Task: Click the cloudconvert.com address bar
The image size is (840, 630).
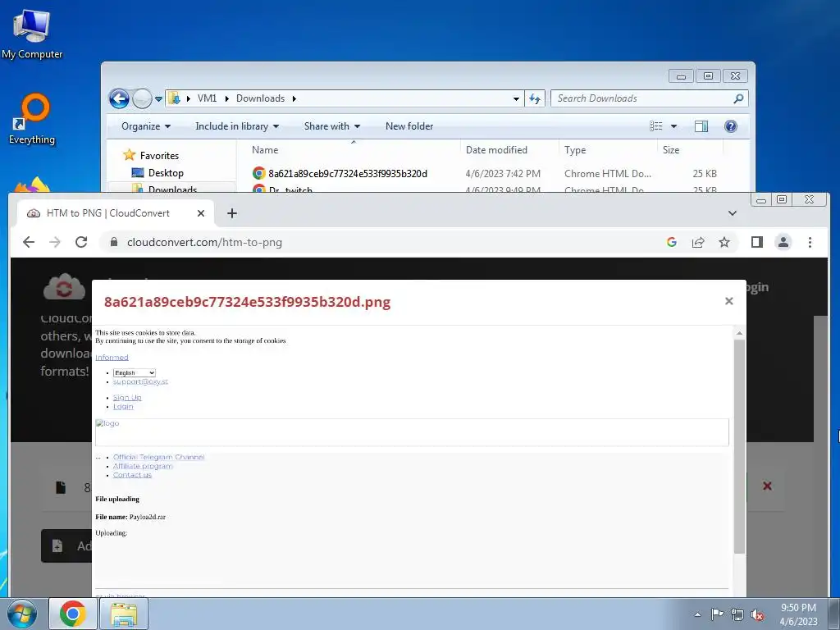Action: pyautogui.click(x=381, y=242)
